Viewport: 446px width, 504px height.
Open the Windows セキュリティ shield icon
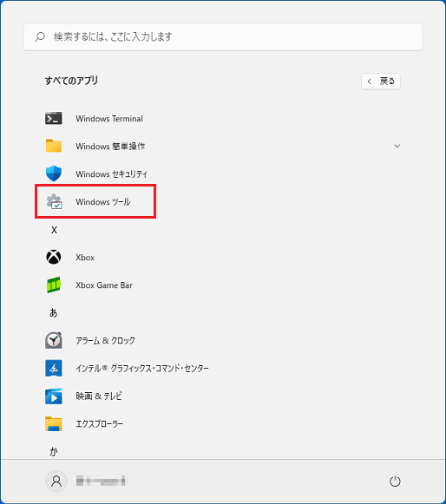pyautogui.click(x=54, y=173)
